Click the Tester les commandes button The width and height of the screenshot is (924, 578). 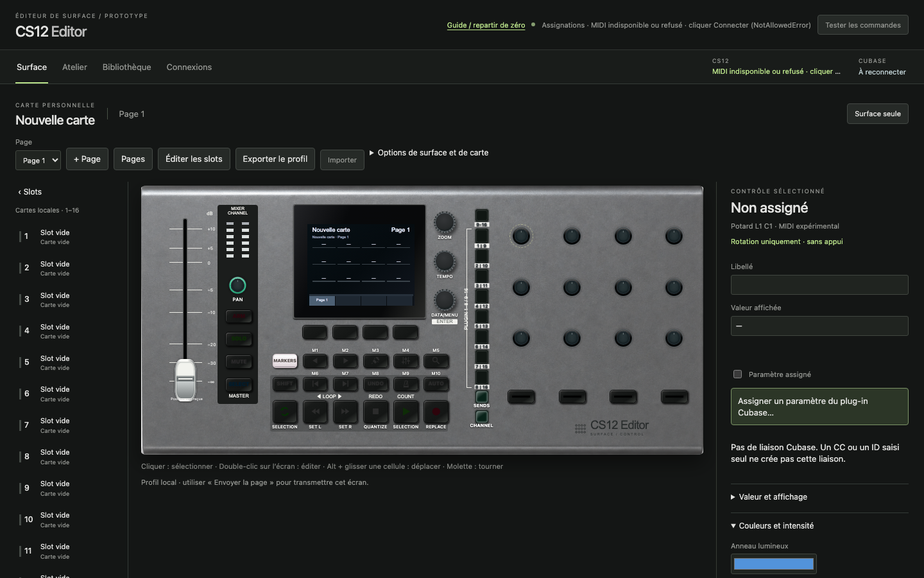pos(862,25)
